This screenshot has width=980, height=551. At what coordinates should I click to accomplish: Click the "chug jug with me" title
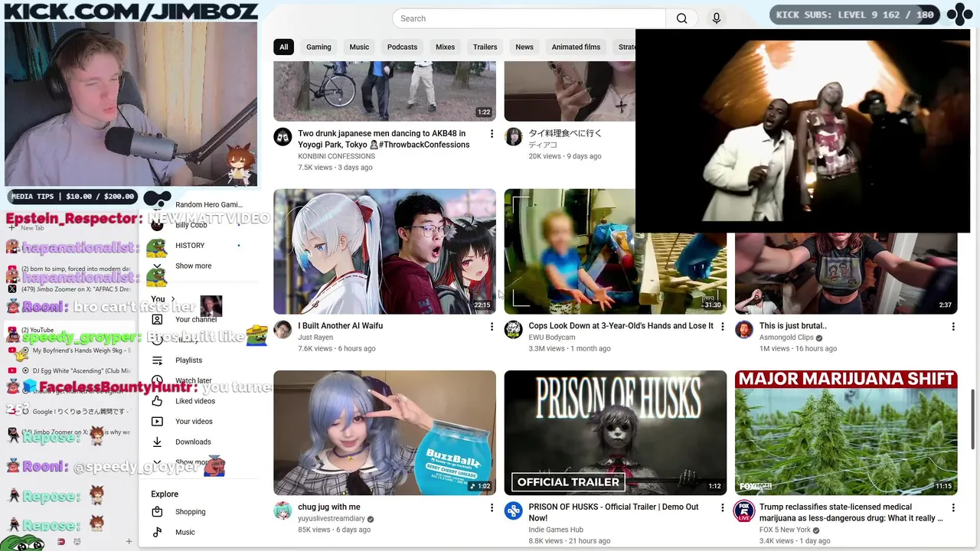click(329, 507)
